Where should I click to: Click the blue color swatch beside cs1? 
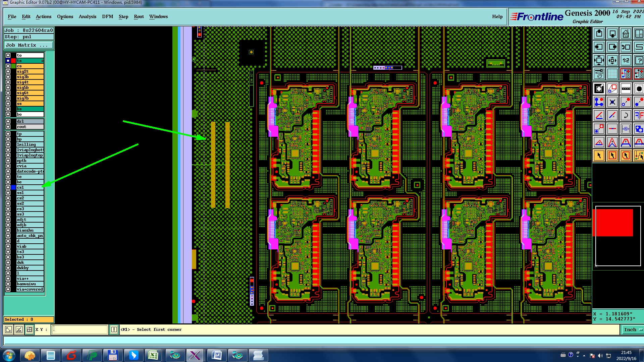[x=13, y=187]
